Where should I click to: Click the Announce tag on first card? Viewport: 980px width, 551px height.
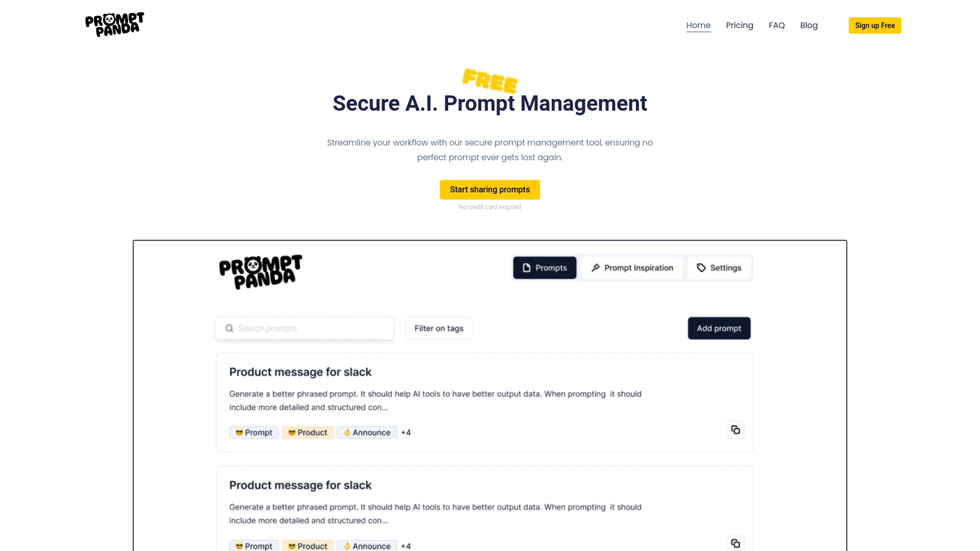point(367,432)
